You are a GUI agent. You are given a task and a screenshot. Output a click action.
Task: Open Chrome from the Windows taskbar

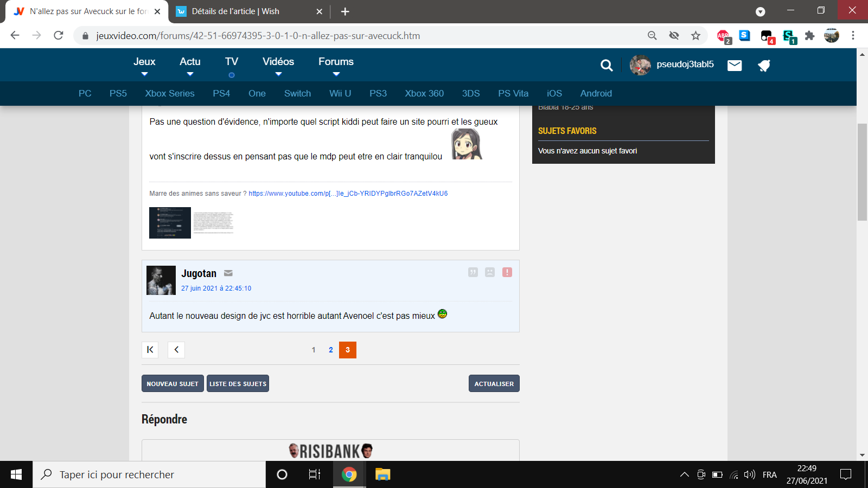[349, 475]
